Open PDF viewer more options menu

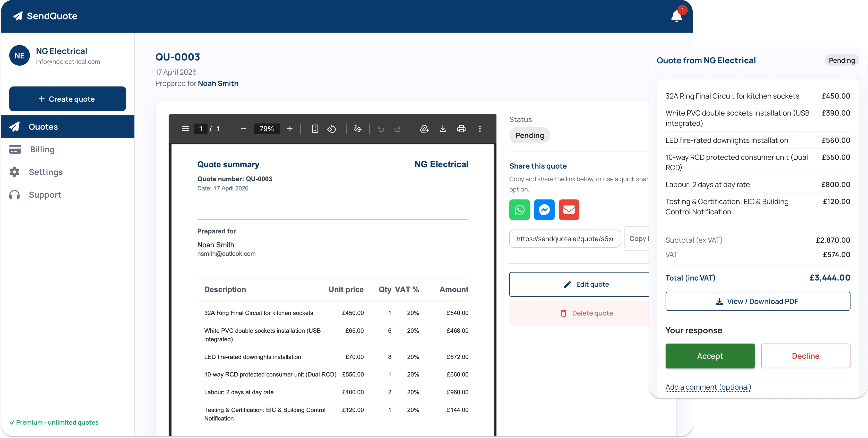click(x=480, y=129)
